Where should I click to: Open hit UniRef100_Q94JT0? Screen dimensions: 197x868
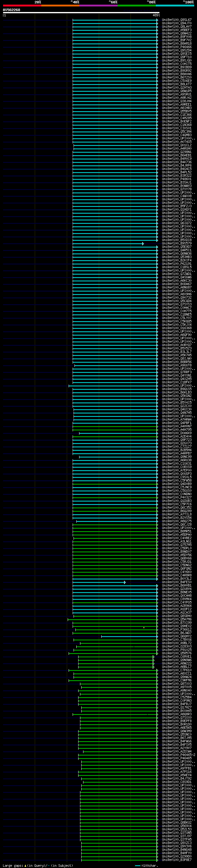point(177,23)
